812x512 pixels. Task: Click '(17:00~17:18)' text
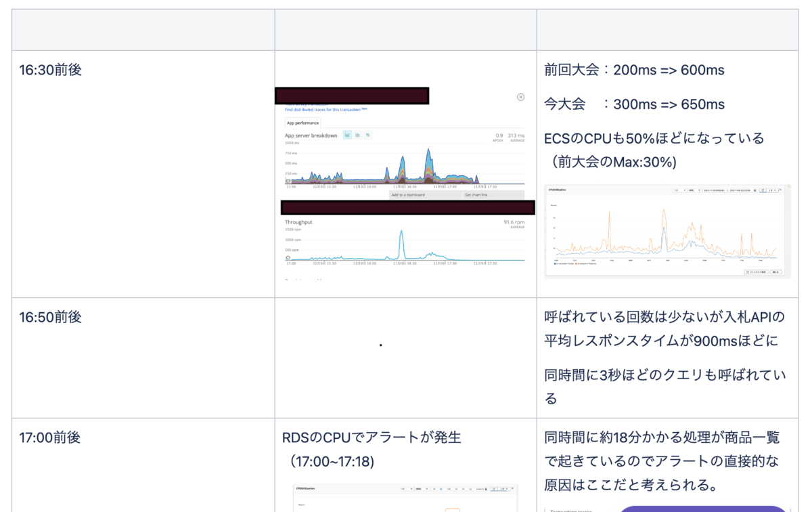(x=332, y=461)
